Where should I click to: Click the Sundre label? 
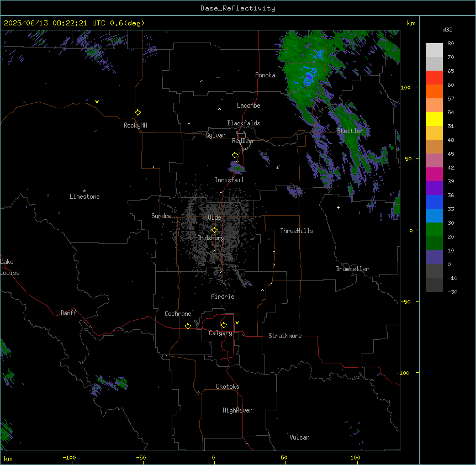[161, 216]
